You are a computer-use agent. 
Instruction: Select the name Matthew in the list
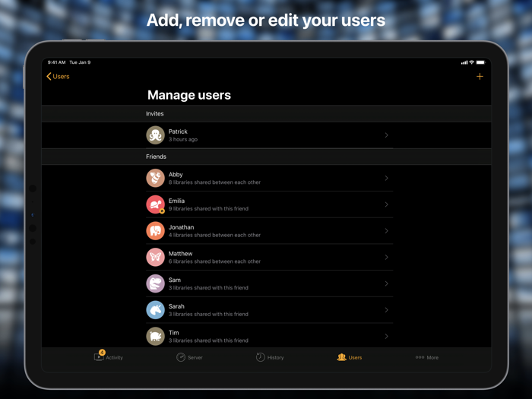181,253
